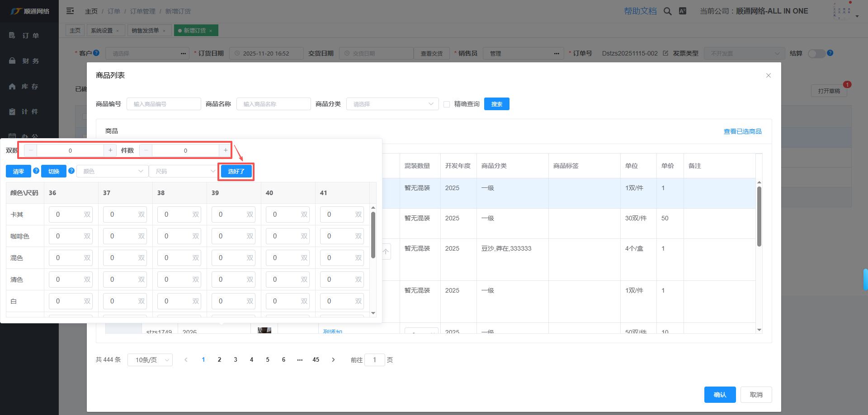The image size is (868, 415).
Task: Open the 10条/页 page size dropdown
Action: tap(150, 360)
